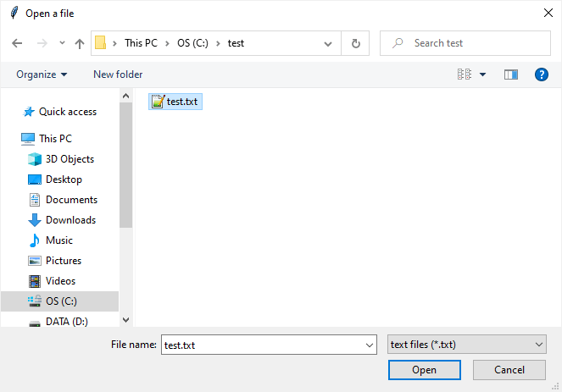Click the Documents page icon
Viewport: 562px width, 392px height.
[x=35, y=200]
